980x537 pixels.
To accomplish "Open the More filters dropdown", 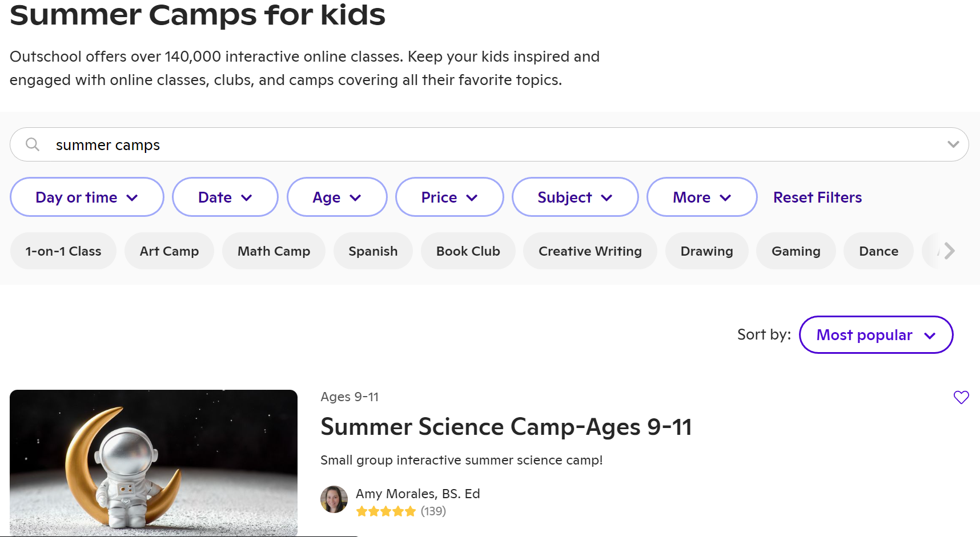I will 702,197.
